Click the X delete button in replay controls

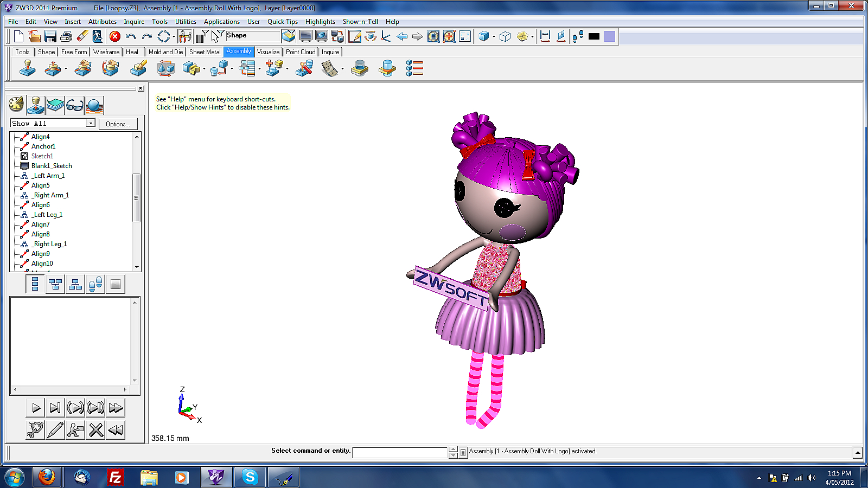[95, 430]
